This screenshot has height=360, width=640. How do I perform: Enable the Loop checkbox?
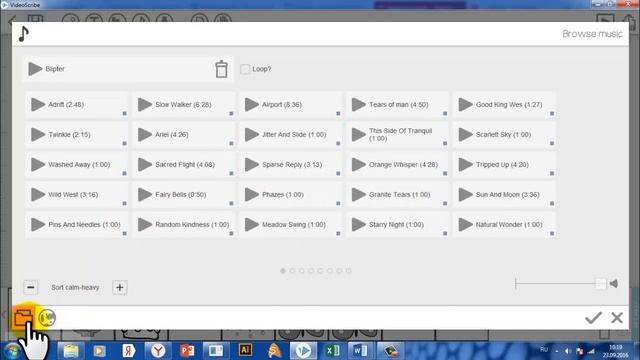pyautogui.click(x=244, y=69)
